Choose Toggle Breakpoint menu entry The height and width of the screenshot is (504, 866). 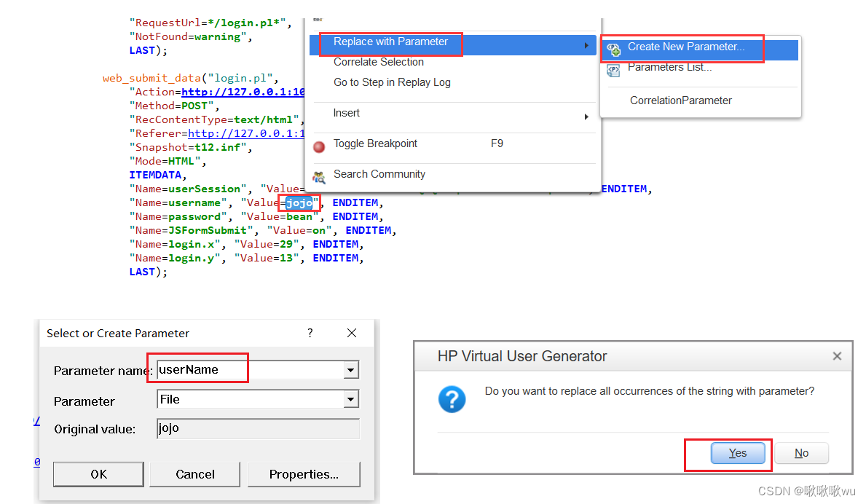click(375, 143)
